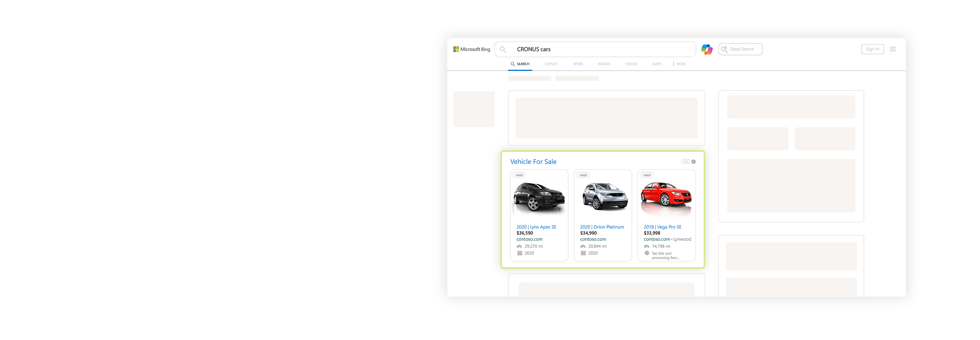Image resolution: width=980 pixels, height=340 pixels.
Task: Open the 2020 Orion Platinum link
Action: click(602, 227)
